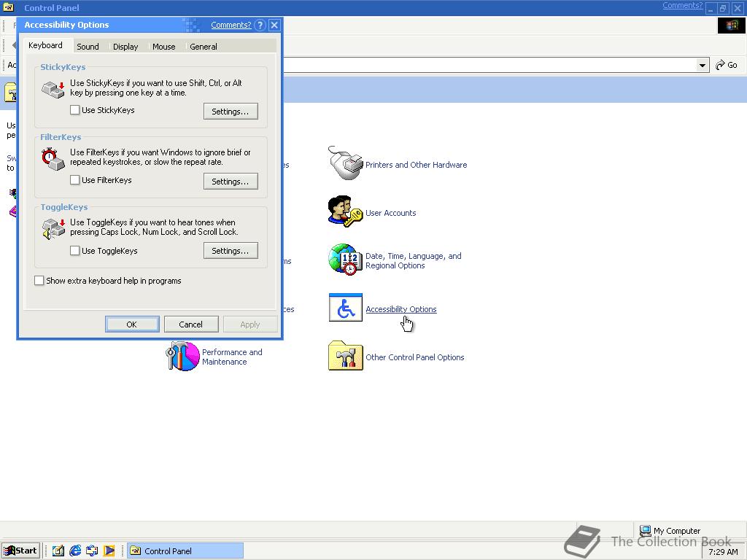Viewport: 747px width, 560px height.
Task: Click the FilterKeys stopwatch icon
Action: tap(53, 159)
